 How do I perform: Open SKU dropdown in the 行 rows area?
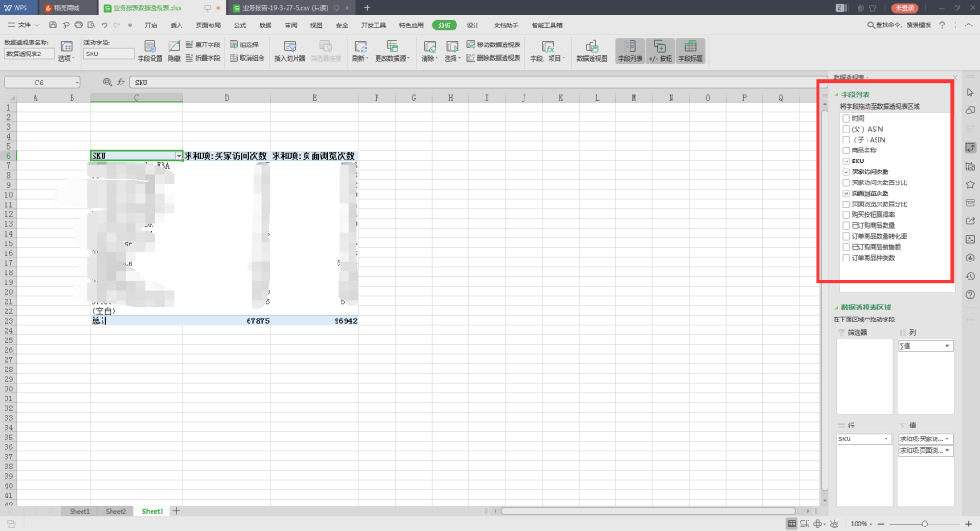(886, 438)
